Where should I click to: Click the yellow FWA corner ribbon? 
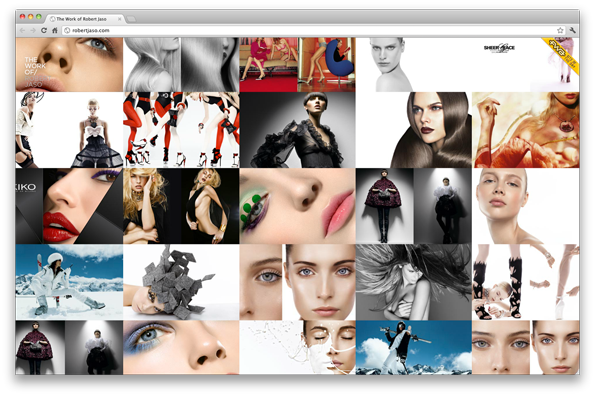[562, 55]
